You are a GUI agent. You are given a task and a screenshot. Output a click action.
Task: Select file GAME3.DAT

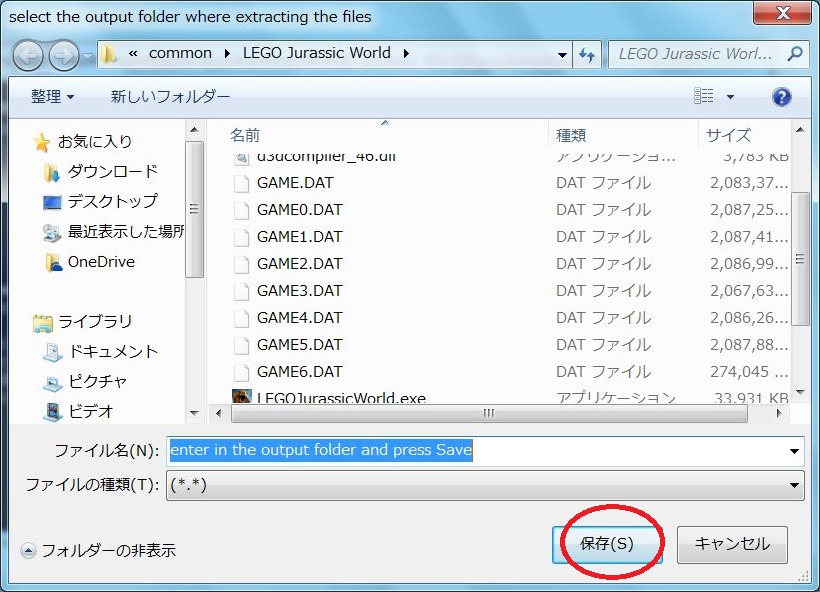coord(300,291)
